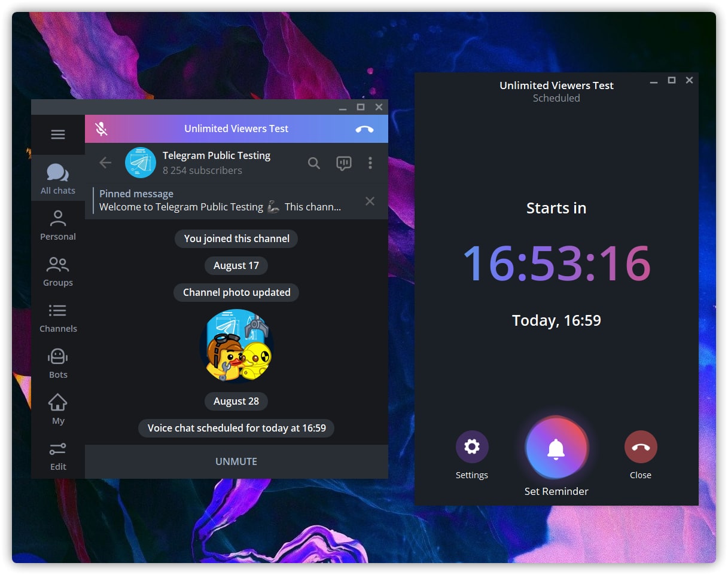The height and width of the screenshot is (575, 728).
Task: Select the All chats folder
Action: 58,179
